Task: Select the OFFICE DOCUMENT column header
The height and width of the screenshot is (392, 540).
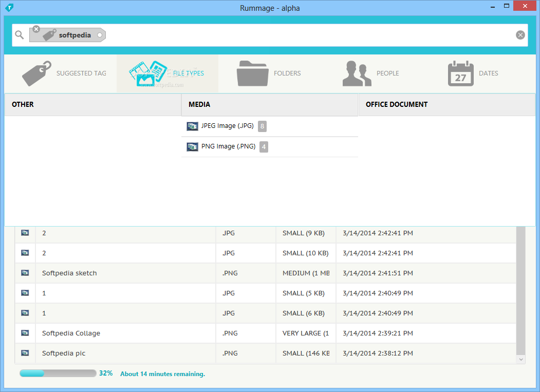Action: coord(446,104)
